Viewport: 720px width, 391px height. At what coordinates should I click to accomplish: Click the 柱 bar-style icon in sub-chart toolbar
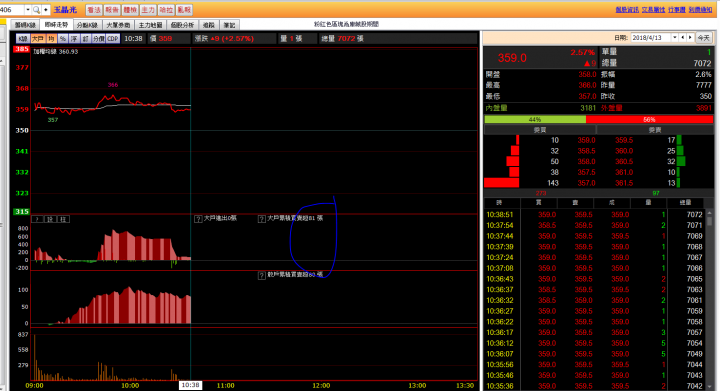pyautogui.click(x=63, y=219)
